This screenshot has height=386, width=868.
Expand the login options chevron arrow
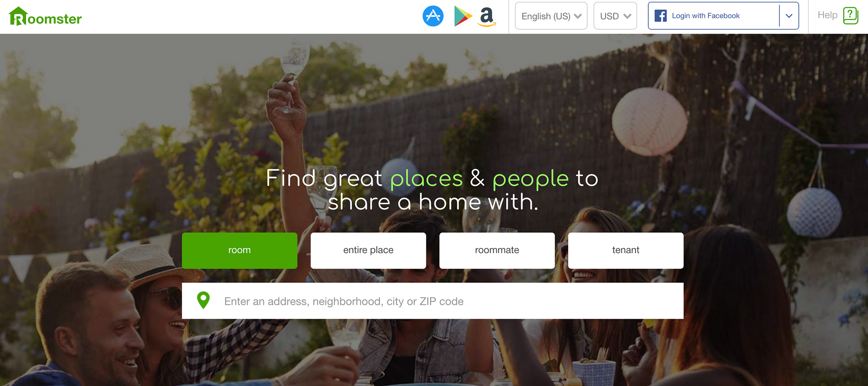coord(789,16)
